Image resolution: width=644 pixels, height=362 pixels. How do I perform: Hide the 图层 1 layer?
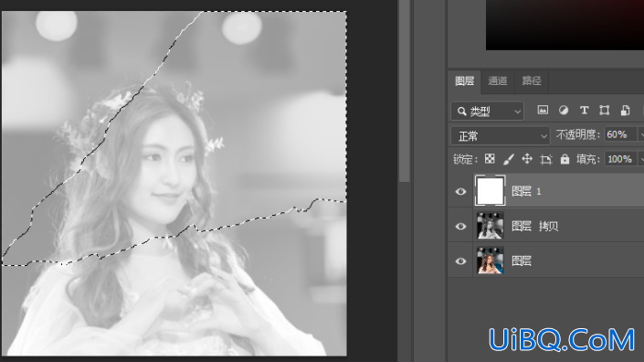tap(460, 191)
